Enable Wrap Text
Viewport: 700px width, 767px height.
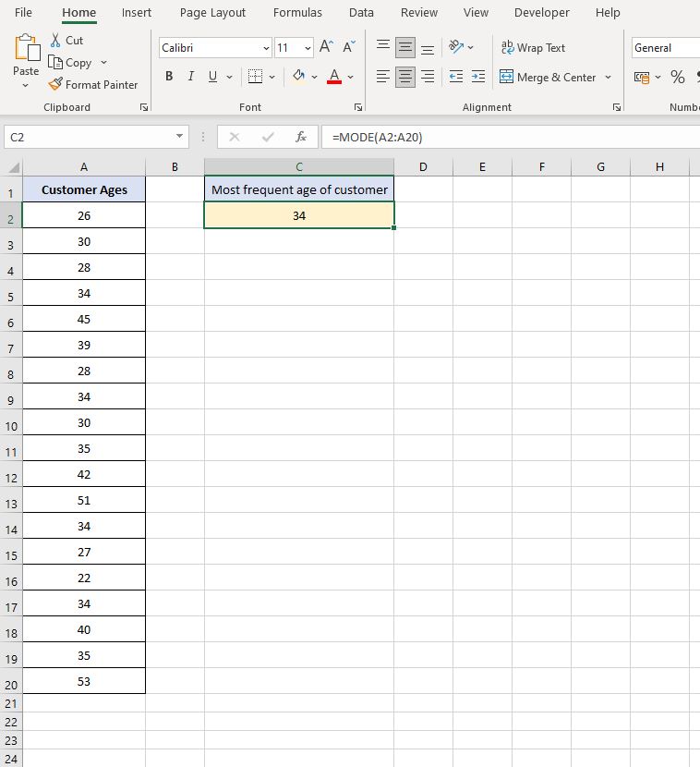click(x=533, y=48)
